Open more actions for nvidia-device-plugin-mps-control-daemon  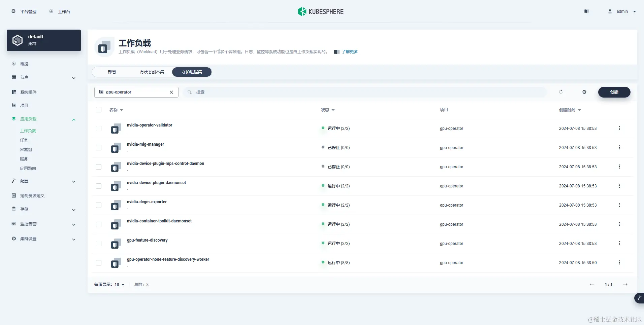pyautogui.click(x=619, y=167)
